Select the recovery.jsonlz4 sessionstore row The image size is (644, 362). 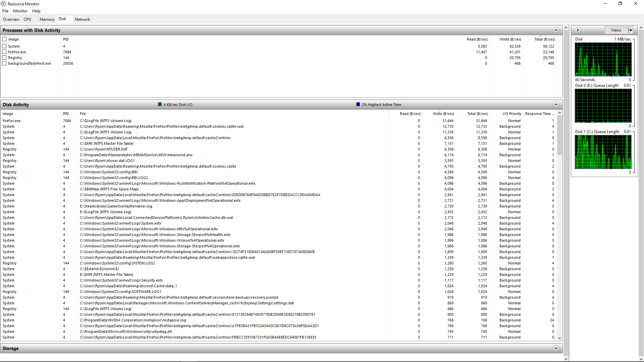point(278,297)
